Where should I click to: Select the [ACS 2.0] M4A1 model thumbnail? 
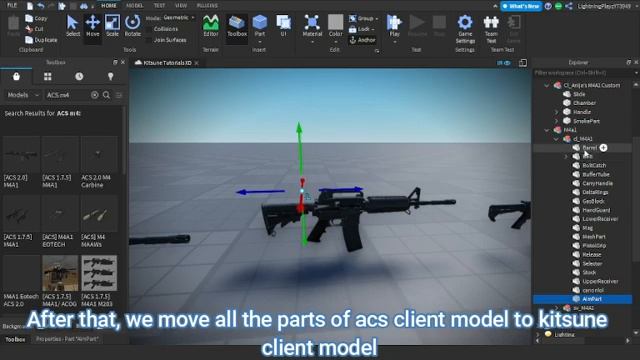[21, 154]
